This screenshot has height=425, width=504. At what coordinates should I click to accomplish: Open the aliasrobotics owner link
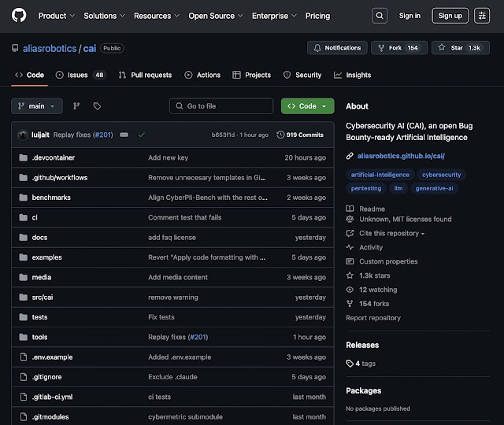click(50, 49)
